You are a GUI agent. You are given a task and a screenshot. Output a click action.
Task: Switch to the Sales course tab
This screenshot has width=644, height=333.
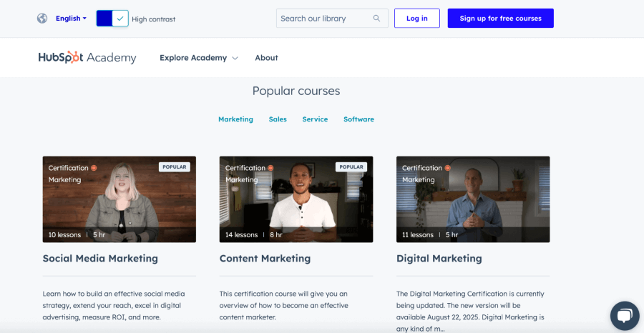click(278, 119)
